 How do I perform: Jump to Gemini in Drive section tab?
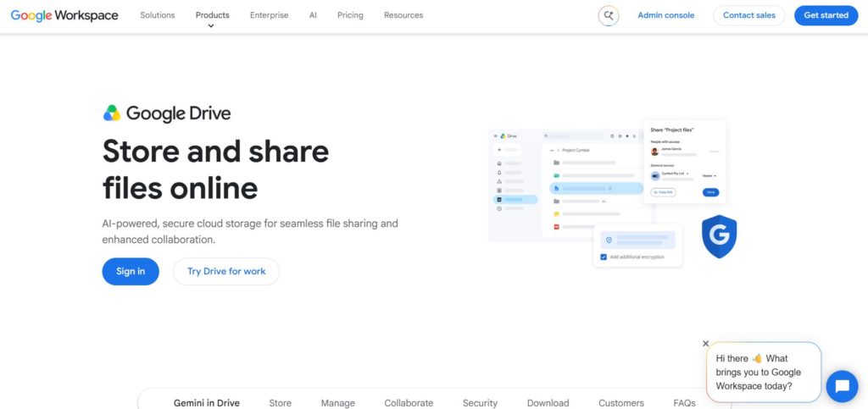tap(207, 403)
